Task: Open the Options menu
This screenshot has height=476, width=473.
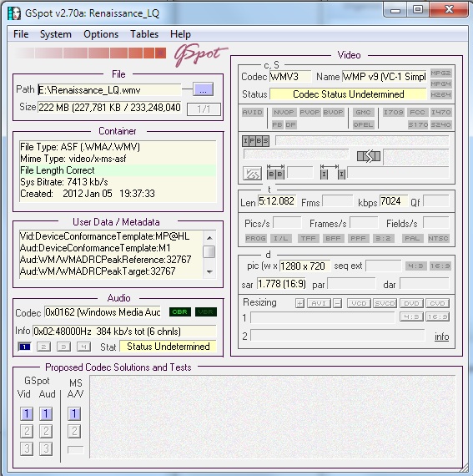Action: pyautogui.click(x=101, y=34)
